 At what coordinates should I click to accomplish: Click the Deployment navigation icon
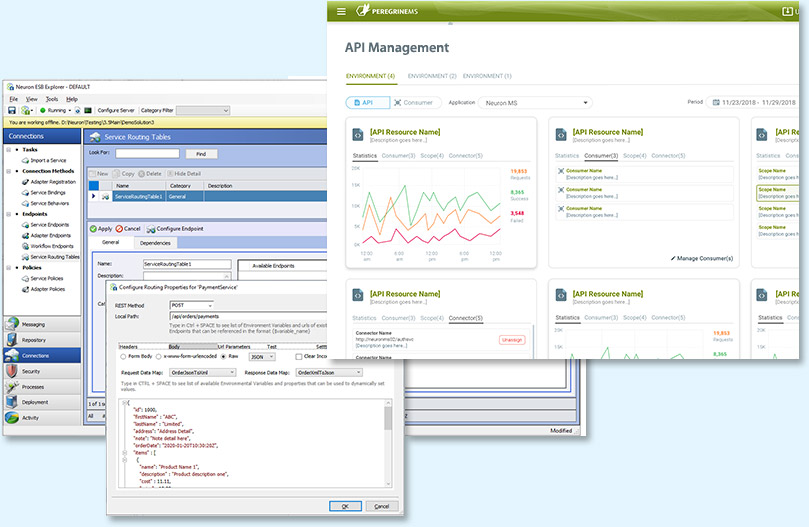click(x=12, y=402)
